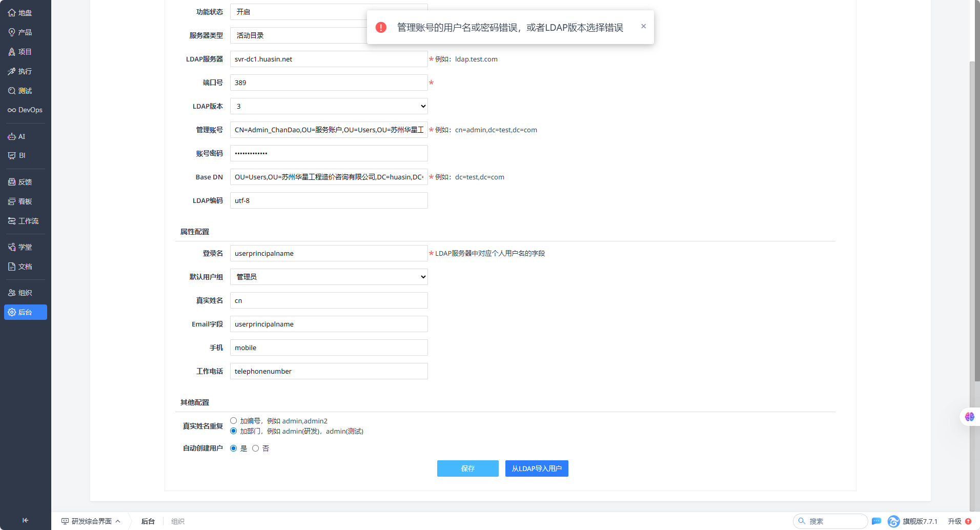The image size is (980, 530).
Task: Select 否 for 自动创建用户
Action: pos(255,449)
